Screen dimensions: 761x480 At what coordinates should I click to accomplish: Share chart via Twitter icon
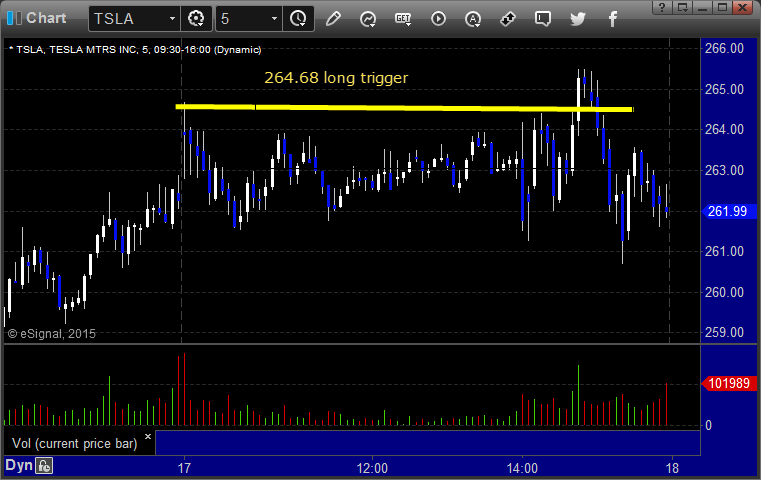point(578,19)
